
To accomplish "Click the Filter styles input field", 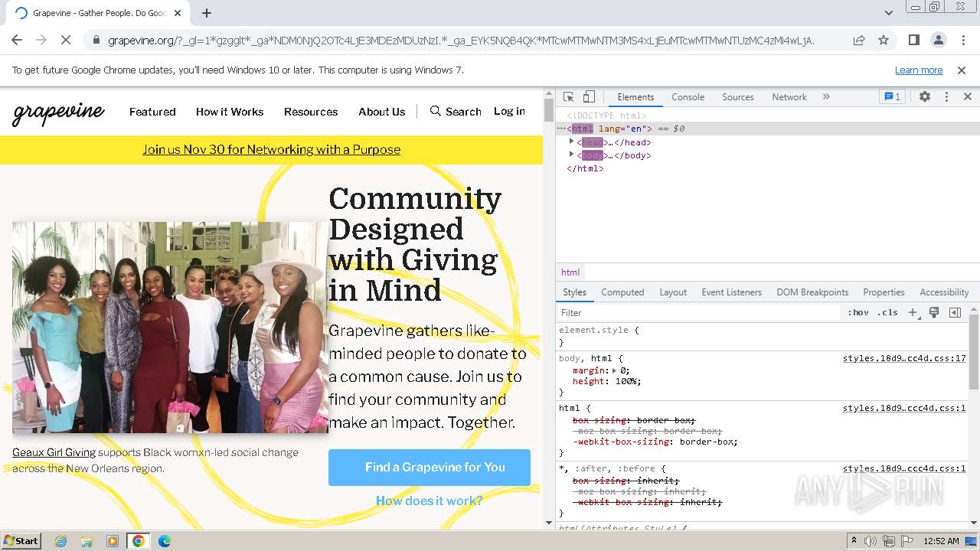I will (x=698, y=312).
